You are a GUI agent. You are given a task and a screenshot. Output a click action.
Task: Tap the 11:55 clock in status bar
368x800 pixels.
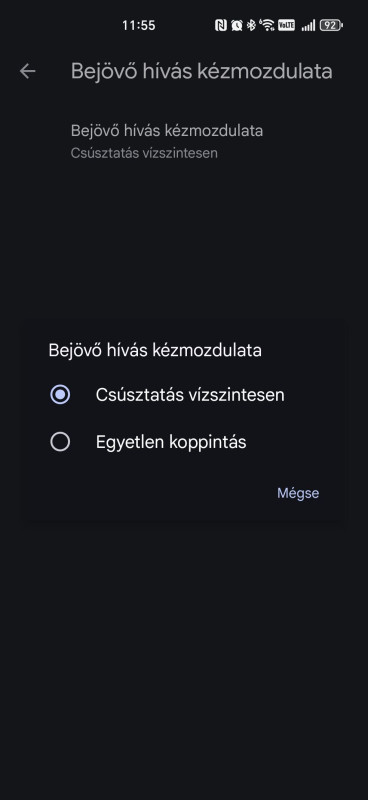coord(138,25)
